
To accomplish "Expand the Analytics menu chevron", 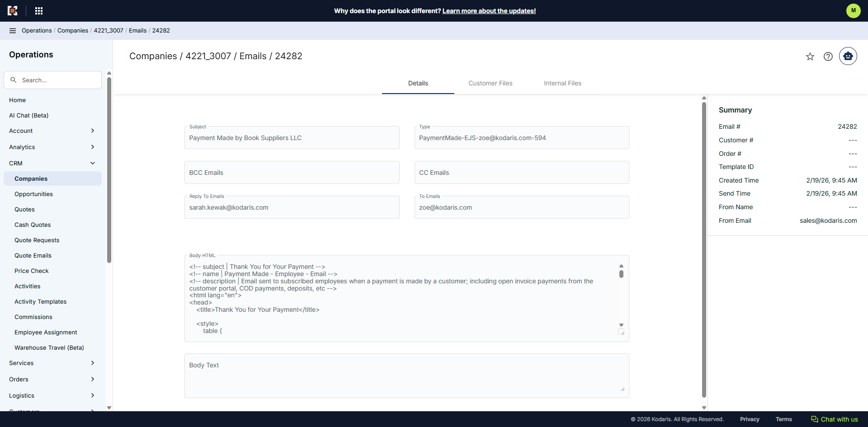I will click(x=93, y=147).
